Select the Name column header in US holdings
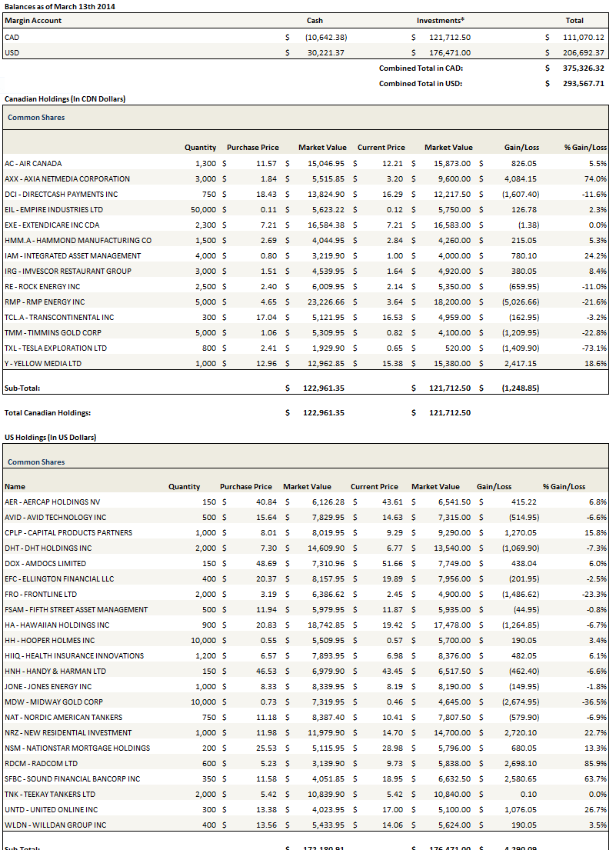Image resolution: width=616 pixels, height=850 pixels. pos(15,486)
